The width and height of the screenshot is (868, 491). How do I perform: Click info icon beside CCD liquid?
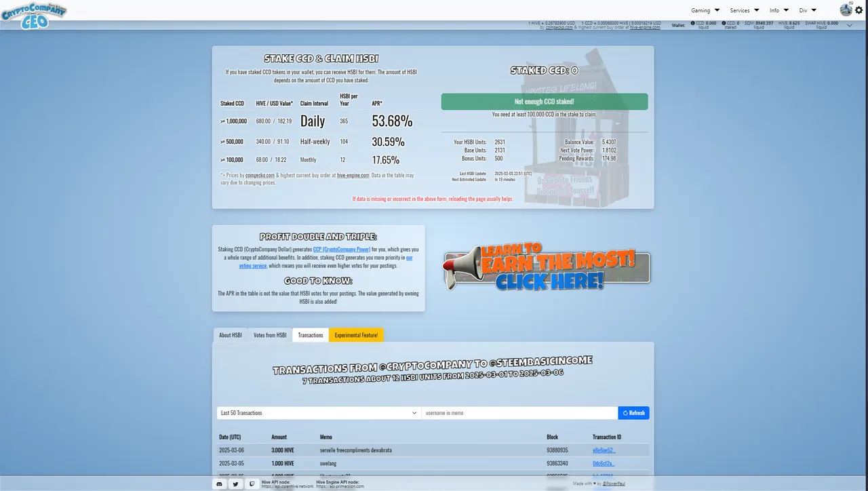692,24
